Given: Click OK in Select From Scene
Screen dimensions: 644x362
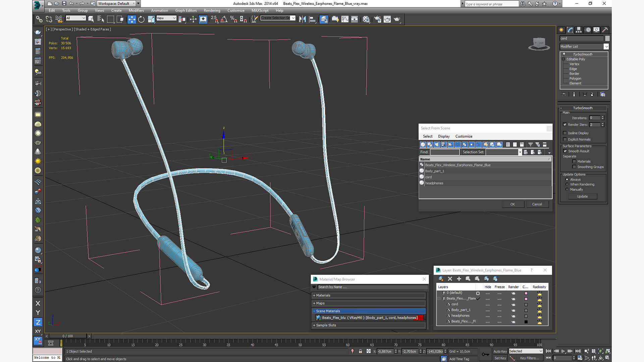Looking at the screenshot, I should click(513, 204).
